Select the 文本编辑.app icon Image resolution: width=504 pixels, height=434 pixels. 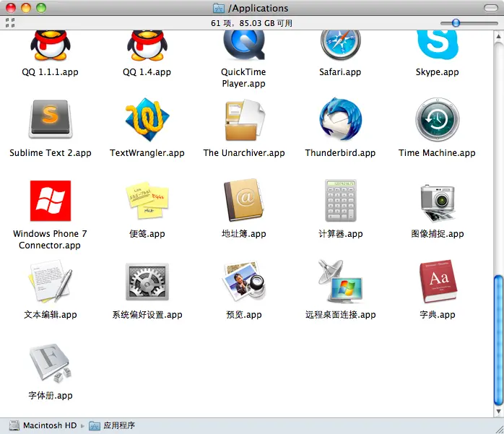coord(51,282)
